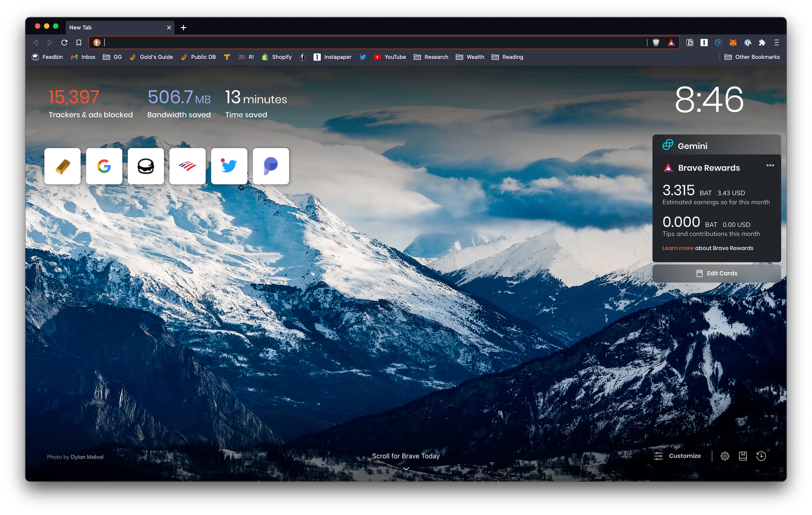Open Other Bookmarks folder
812x515 pixels.
point(752,57)
